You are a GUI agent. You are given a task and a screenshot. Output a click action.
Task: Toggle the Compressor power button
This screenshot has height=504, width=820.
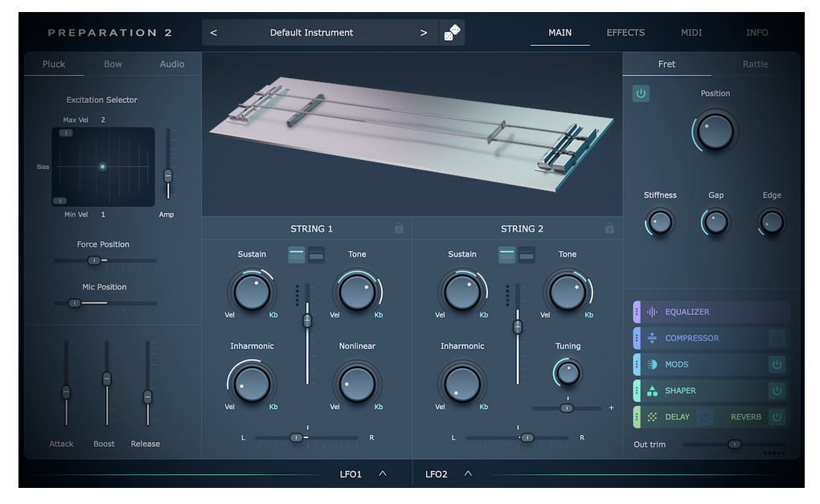point(777,338)
